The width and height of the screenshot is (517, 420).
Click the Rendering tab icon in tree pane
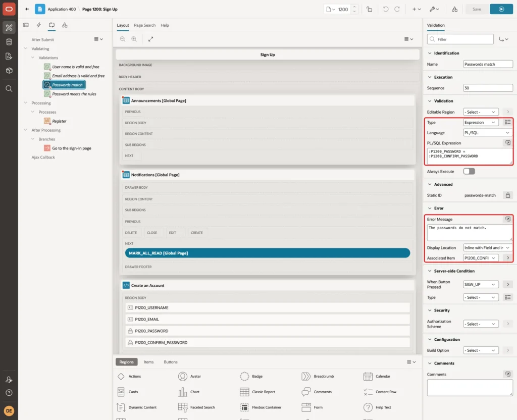(x=26, y=25)
